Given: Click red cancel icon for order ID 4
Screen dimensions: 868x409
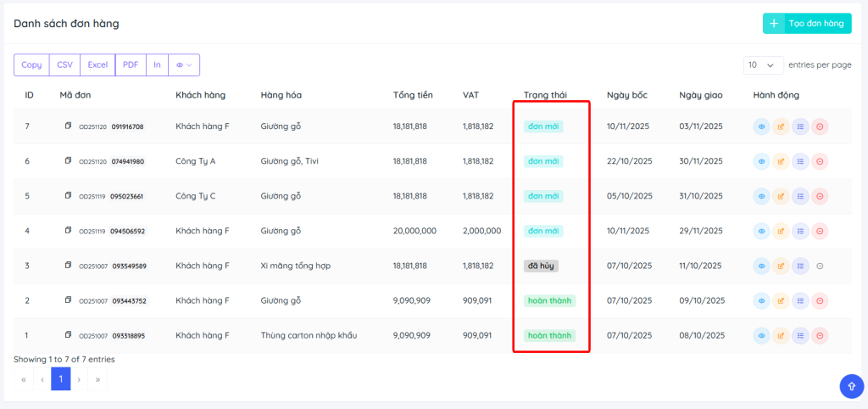Looking at the screenshot, I should 820,231.
